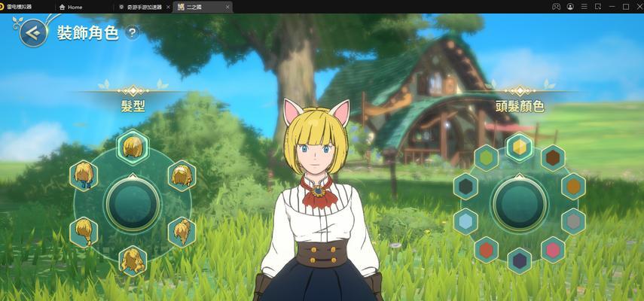Pick the red hair color
The image size is (644, 301).
(x=487, y=250)
